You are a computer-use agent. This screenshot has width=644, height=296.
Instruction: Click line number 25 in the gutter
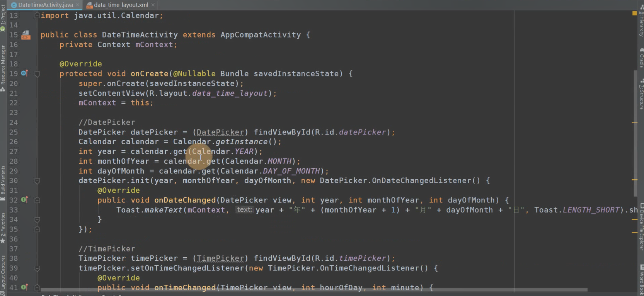[x=14, y=132]
